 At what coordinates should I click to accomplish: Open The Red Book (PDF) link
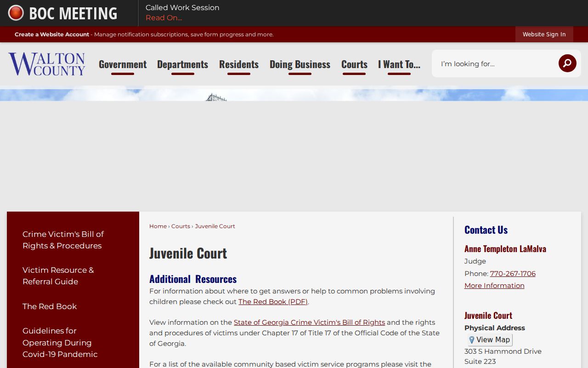click(x=273, y=302)
